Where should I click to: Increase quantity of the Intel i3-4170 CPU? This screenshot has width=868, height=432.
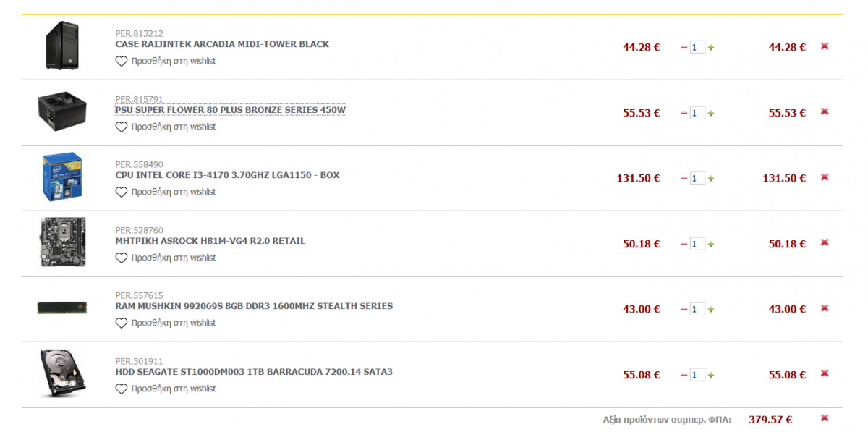710,179
